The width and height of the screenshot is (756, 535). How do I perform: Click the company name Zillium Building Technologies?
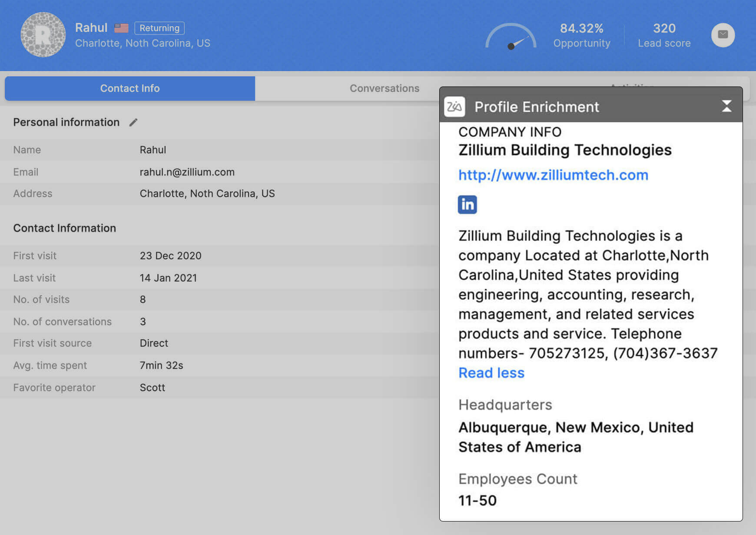coord(564,150)
